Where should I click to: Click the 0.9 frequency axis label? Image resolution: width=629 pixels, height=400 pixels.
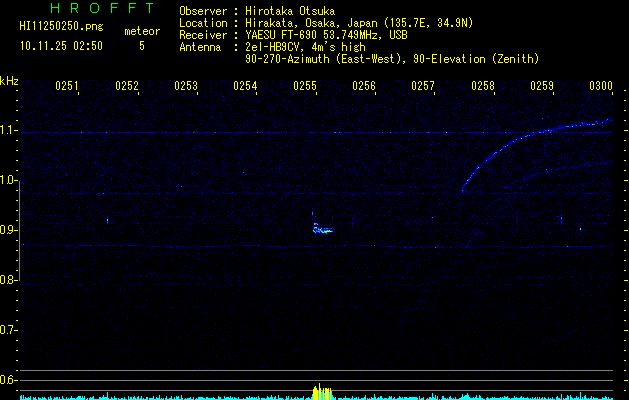pos(8,230)
